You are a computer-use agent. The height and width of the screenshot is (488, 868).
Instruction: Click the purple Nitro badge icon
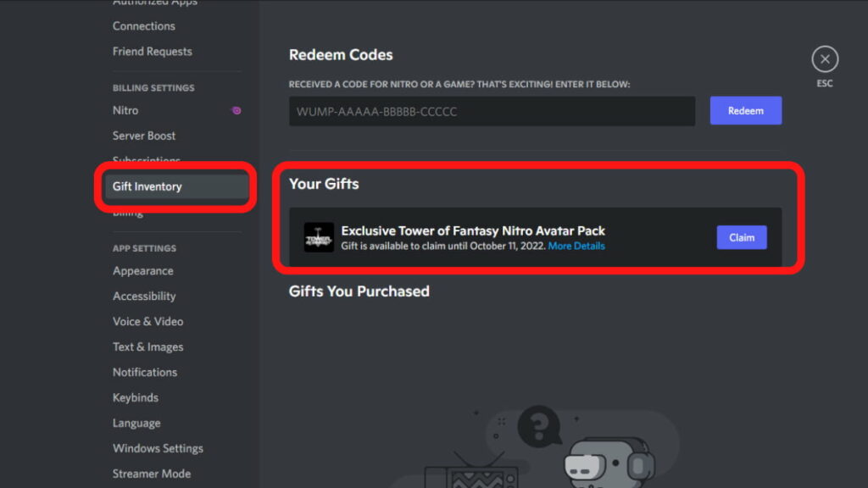(x=236, y=111)
